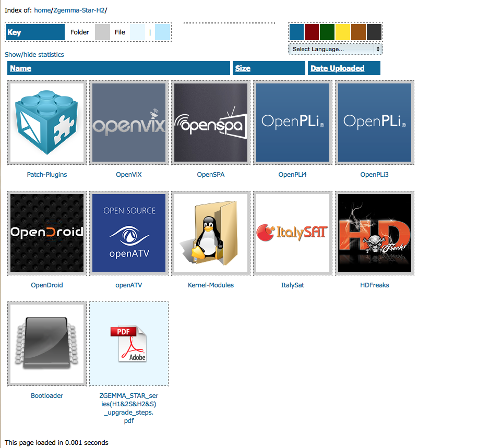Viewport: 490px width, 448px height.
Task: Click the OpenViX text link
Action: [x=129, y=175]
